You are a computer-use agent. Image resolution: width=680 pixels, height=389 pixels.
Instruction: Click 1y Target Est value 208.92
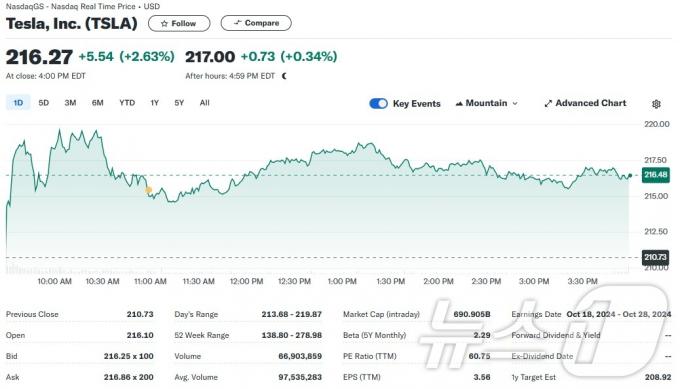[658, 377]
